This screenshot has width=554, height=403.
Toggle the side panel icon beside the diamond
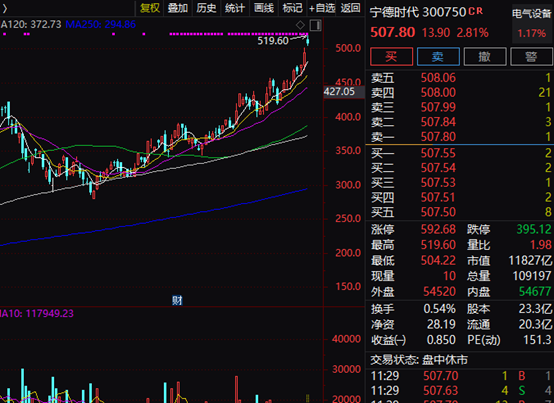pos(315,25)
